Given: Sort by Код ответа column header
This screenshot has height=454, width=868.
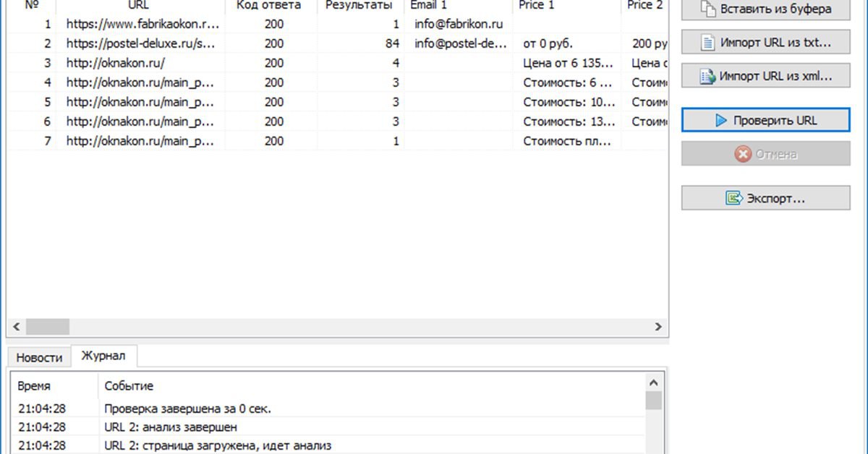Looking at the screenshot, I should coord(271,6).
